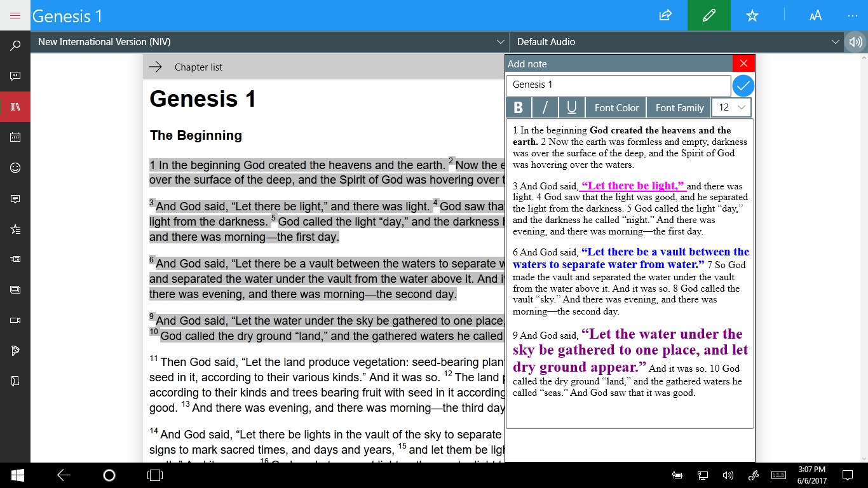Click the video camera sidebar icon
The image size is (868, 488).
click(15, 320)
